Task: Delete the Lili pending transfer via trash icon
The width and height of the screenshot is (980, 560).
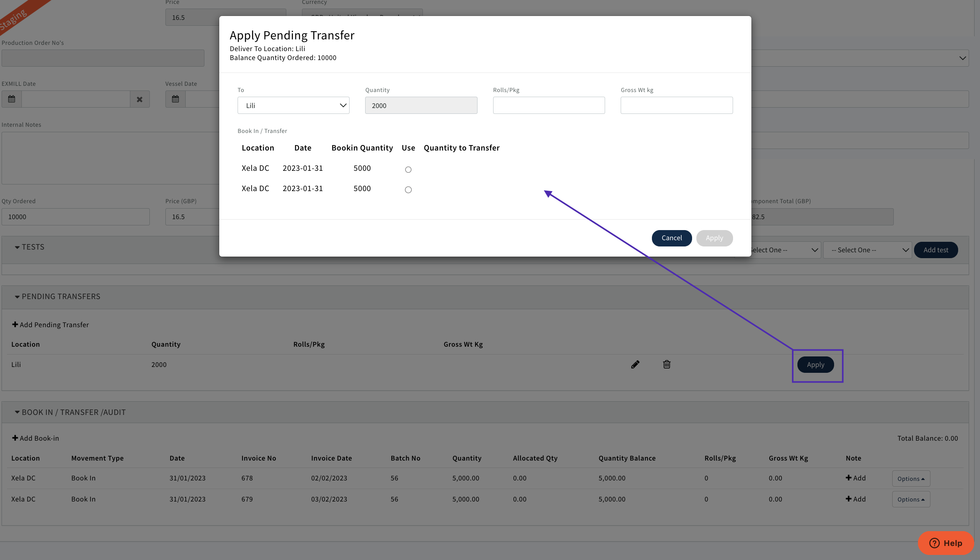Action: (667, 364)
